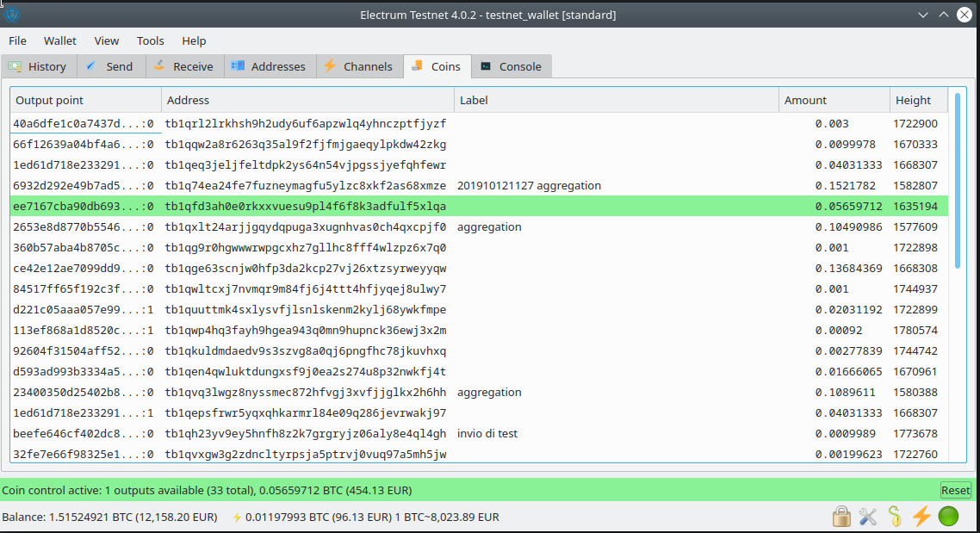Open the Wallet menu
Viewport: 980px width, 533px height.
click(59, 40)
